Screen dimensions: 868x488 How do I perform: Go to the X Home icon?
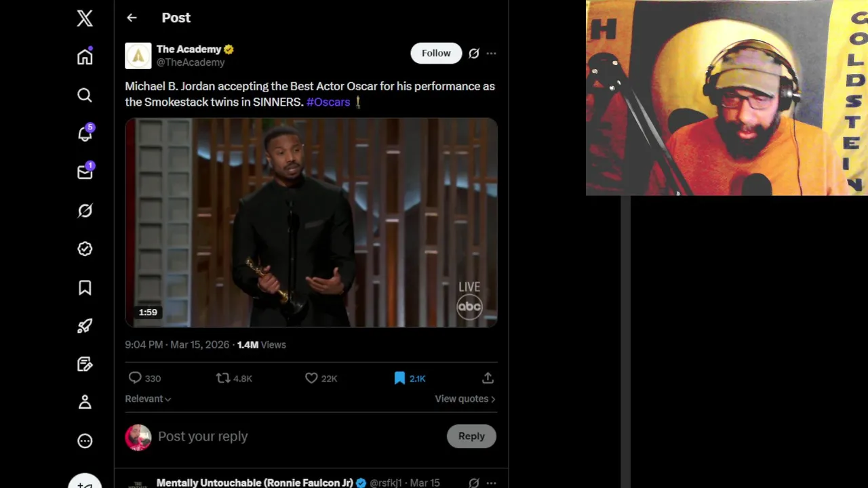(85, 57)
